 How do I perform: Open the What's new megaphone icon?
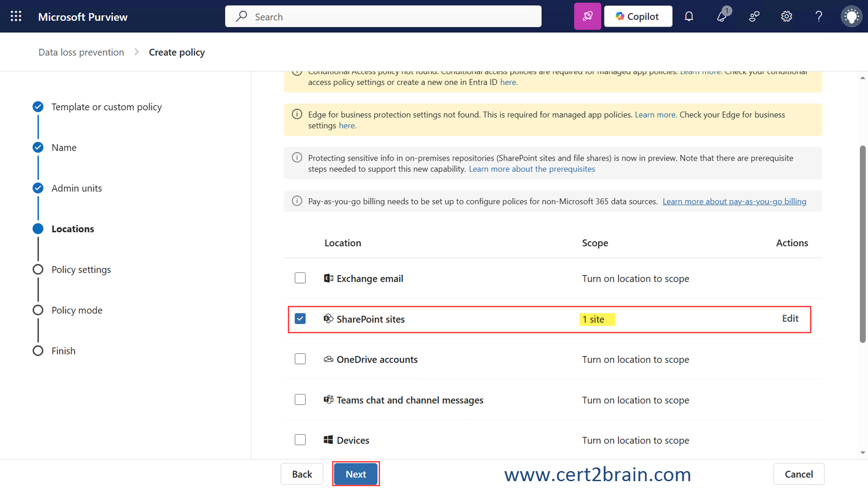click(721, 16)
